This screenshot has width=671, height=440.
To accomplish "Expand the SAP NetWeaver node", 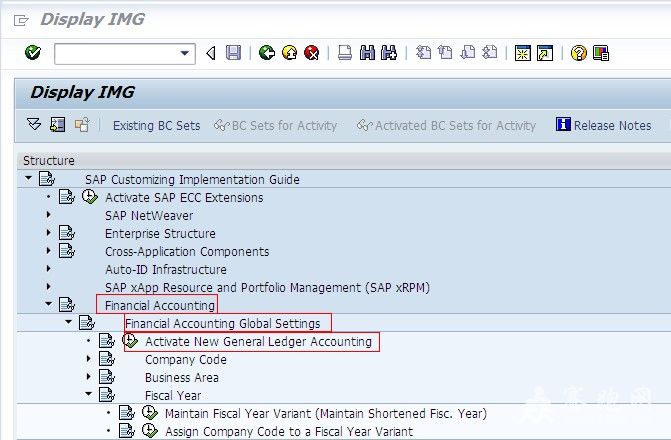I will pos(48,214).
